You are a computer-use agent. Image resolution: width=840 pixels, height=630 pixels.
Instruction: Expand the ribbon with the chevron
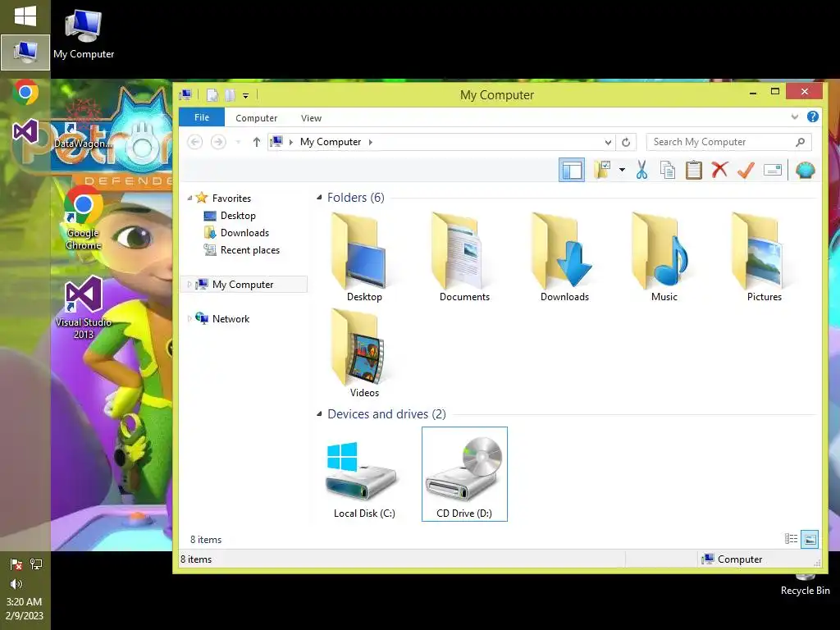794,116
